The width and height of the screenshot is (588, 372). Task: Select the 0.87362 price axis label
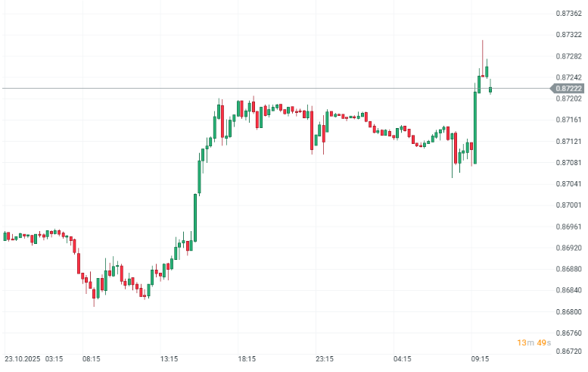[x=568, y=14]
